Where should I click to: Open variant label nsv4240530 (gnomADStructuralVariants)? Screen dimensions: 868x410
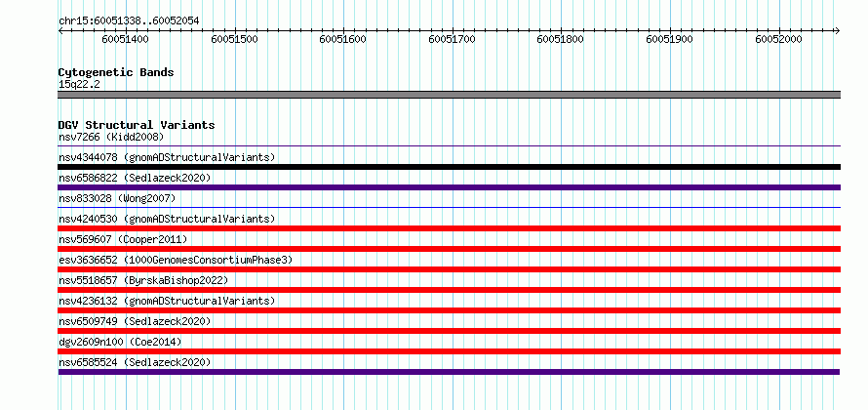(167, 219)
